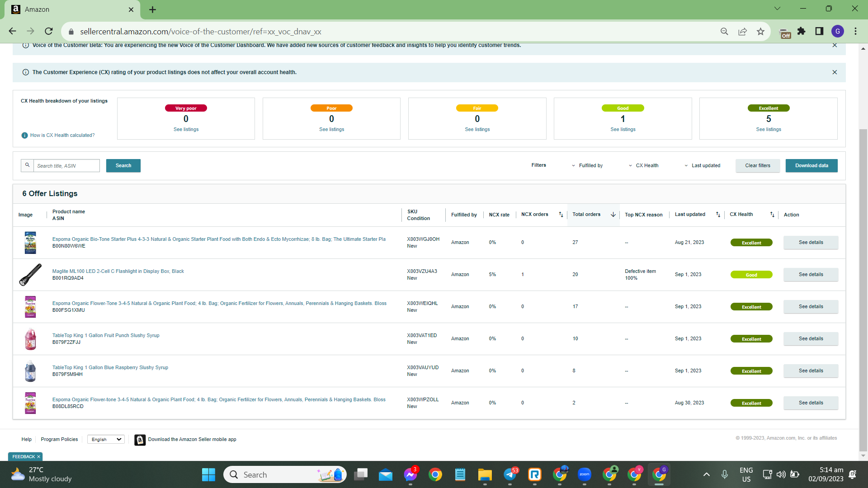Open Windows Start menu
The image size is (868, 488).
tap(208, 474)
